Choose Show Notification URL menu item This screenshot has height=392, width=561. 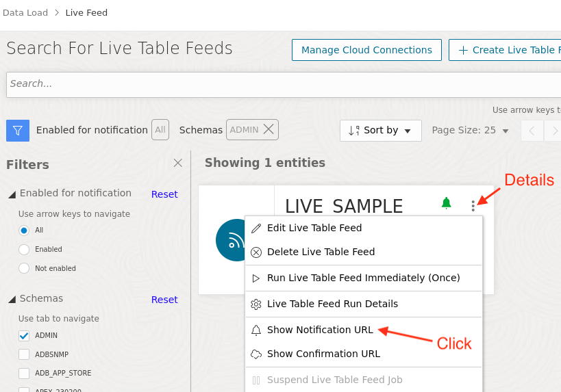[364, 330]
